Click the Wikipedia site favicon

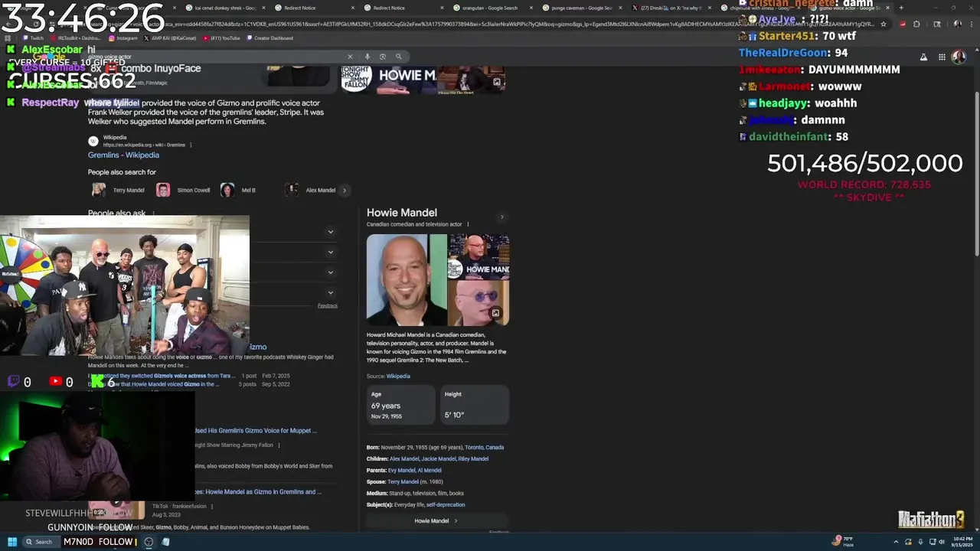pos(93,141)
